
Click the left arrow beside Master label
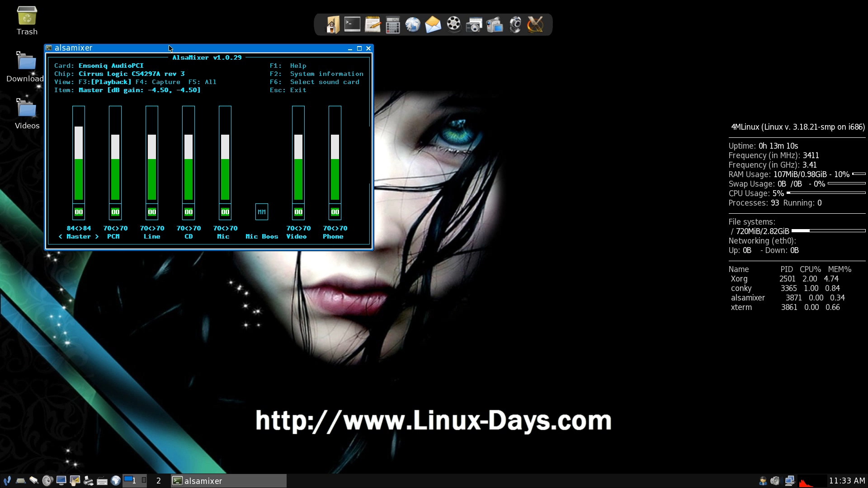(60, 236)
